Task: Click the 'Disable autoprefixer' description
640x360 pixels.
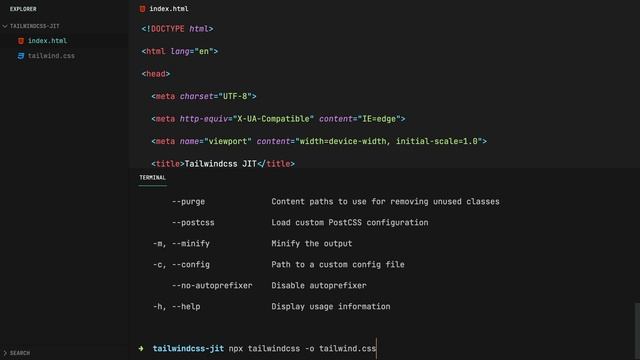Action: (x=319, y=286)
